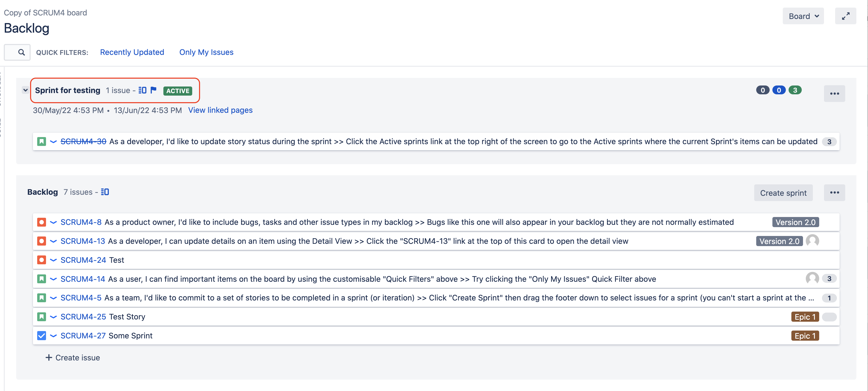Viewport: 868px width, 391px height.
Task: Open the View linked pages link
Action: pyautogui.click(x=220, y=110)
